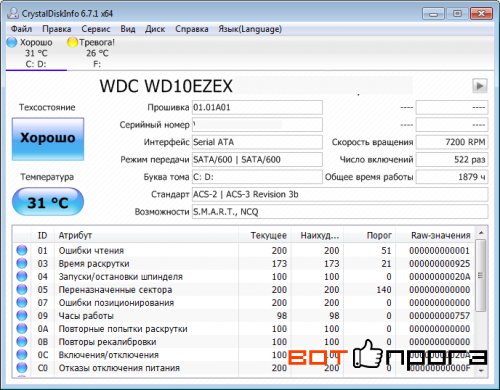Click the Прошивка field 01.01A01
This screenshot has height=390, width=500.
(257, 107)
